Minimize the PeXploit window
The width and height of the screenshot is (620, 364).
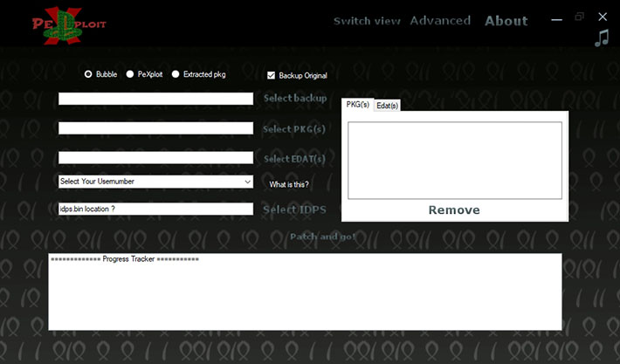(557, 20)
